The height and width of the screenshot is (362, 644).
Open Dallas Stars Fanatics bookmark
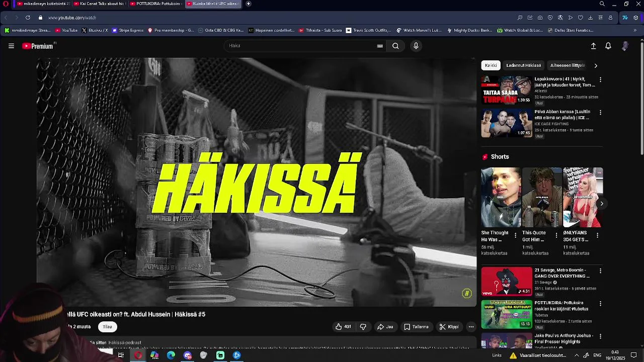(x=570, y=30)
